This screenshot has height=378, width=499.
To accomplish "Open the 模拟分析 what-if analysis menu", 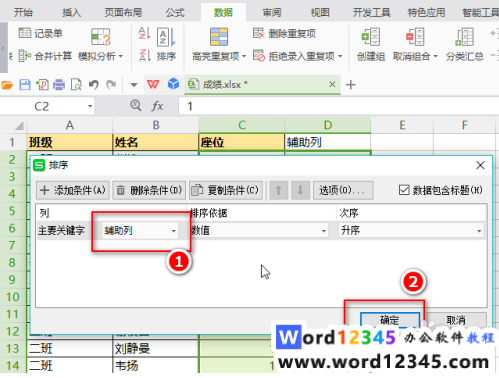I will 100,44.
